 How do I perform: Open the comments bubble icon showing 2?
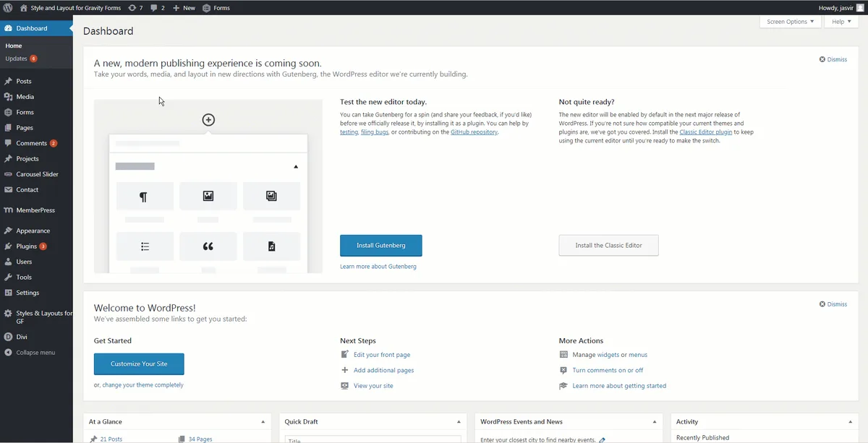pyautogui.click(x=153, y=8)
